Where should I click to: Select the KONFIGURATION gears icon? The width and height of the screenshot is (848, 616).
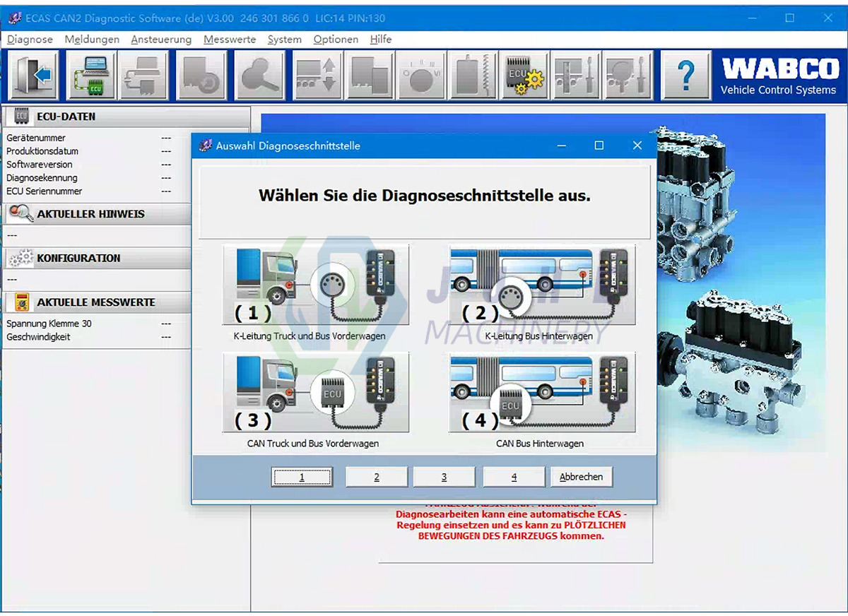[19, 258]
